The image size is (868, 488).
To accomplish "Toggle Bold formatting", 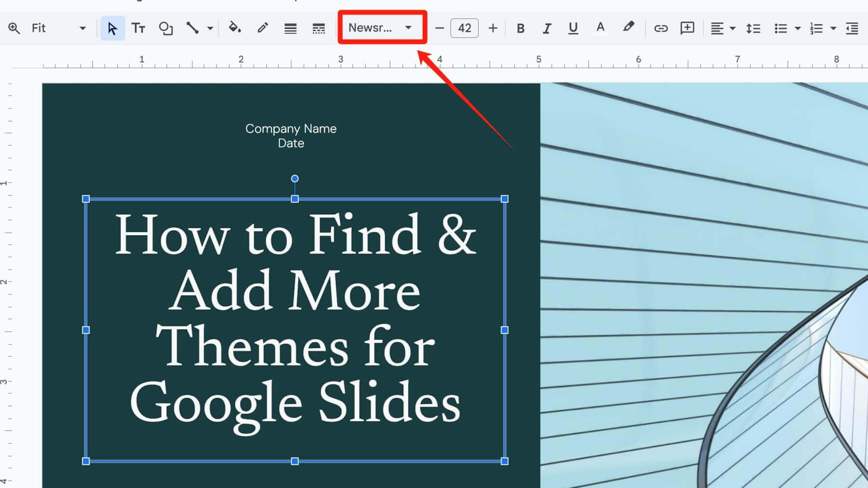I will pyautogui.click(x=520, y=28).
